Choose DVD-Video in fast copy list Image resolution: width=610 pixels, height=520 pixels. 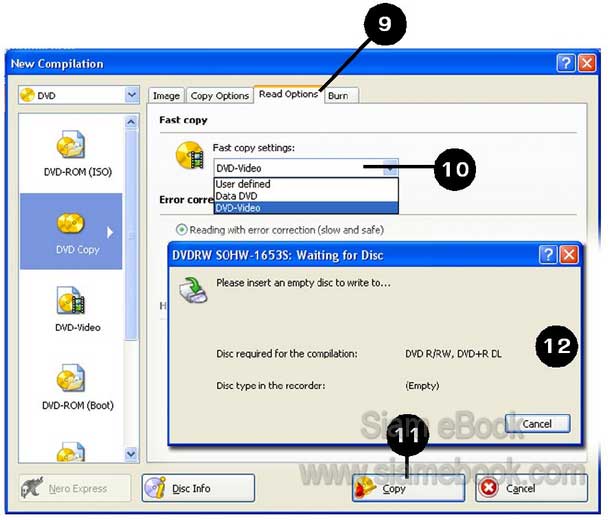tap(306, 208)
